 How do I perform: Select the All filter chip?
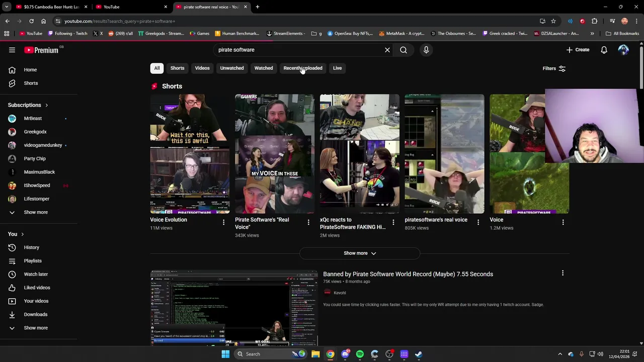[157, 68]
